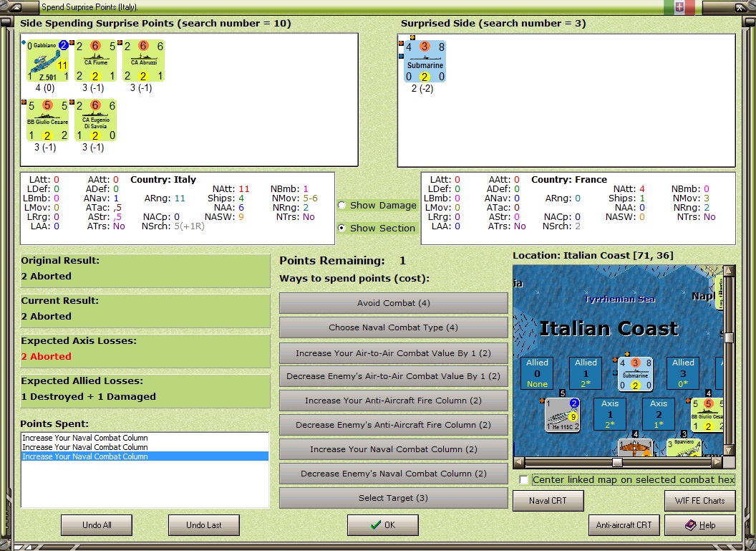Click the mini map vertical scrollbar thumb

[729, 337]
